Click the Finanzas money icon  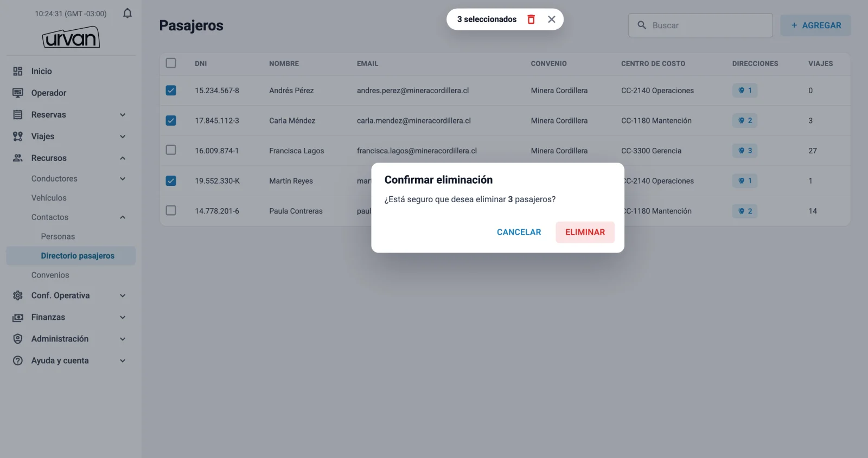tap(18, 317)
